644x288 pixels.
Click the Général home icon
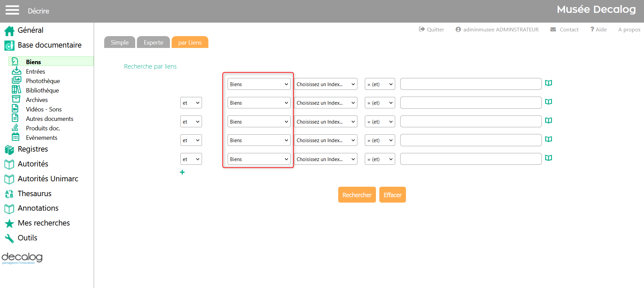pos(9,31)
